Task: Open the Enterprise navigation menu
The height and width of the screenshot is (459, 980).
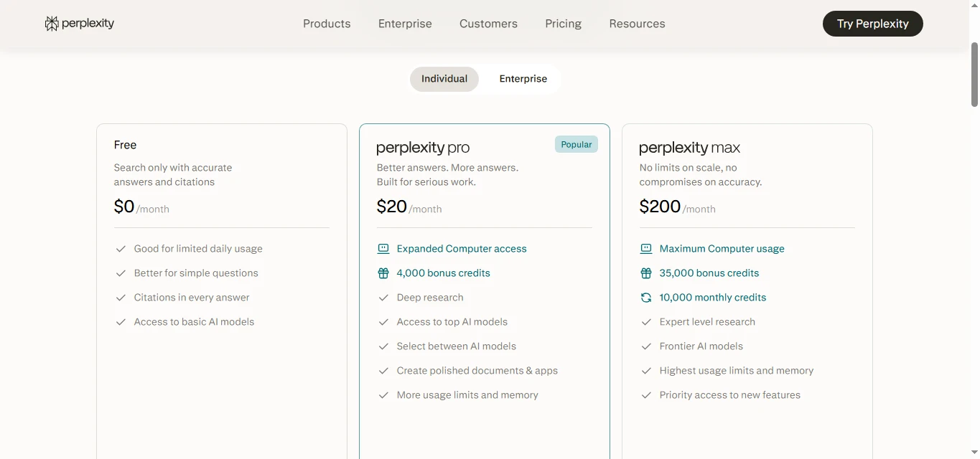Action: tap(405, 24)
